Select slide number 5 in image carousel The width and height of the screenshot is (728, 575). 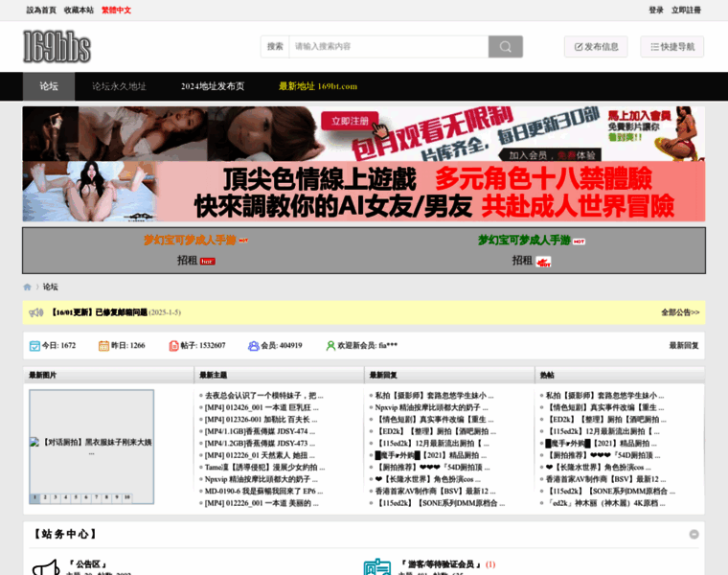click(76, 498)
